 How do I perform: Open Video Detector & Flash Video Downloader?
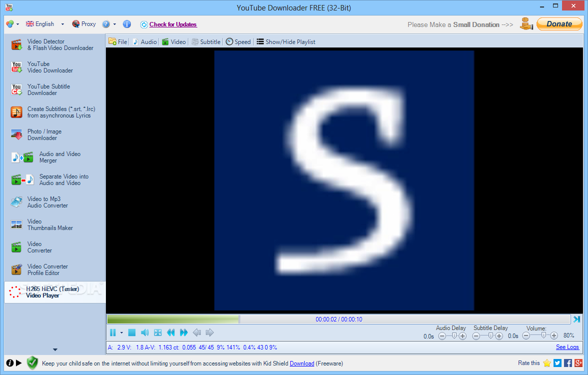(54, 44)
